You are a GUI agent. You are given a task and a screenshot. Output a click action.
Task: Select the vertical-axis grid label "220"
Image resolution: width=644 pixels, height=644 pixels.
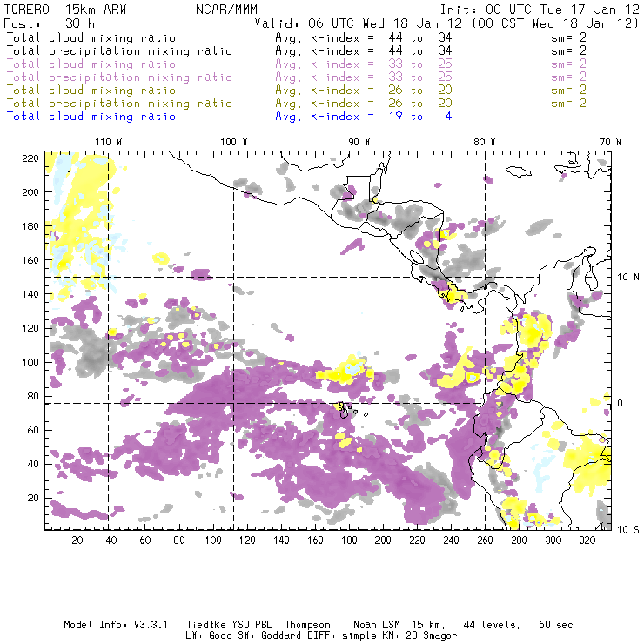click(30, 158)
